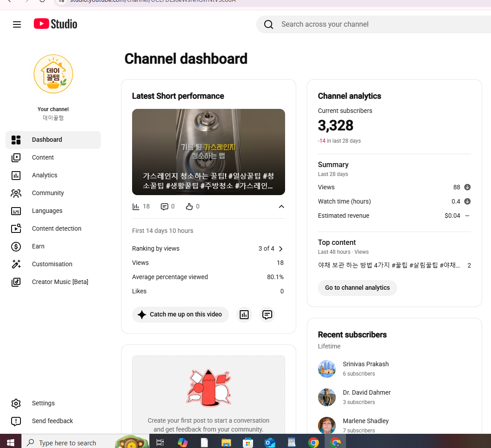Viewport: 491px width, 448px height.
Task: Go to Analytics in the sidebar
Action: [53, 175]
